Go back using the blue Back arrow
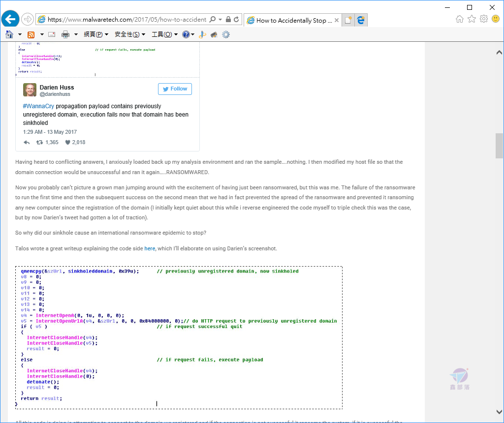The height and width of the screenshot is (423, 504). click(x=10, y=19)
